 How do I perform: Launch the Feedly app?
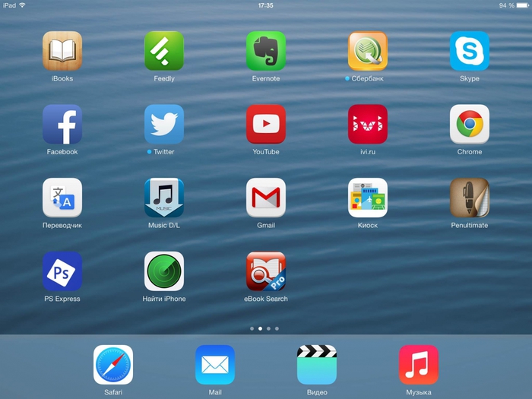(x=164, y=51)
